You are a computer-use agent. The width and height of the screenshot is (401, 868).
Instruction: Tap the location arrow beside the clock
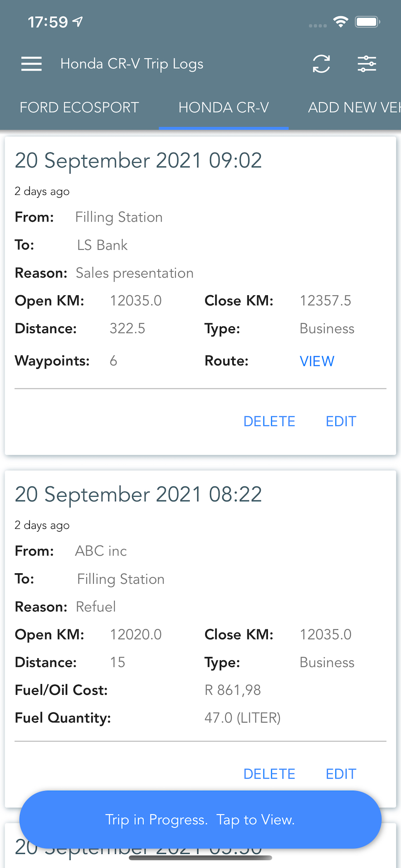(78, 21)
